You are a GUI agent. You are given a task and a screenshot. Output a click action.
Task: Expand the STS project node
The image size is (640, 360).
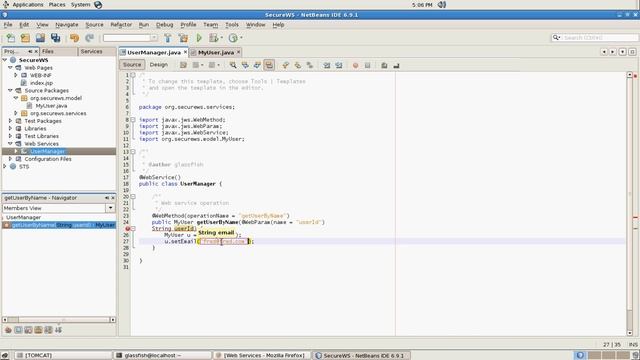(x=5, y=166)
